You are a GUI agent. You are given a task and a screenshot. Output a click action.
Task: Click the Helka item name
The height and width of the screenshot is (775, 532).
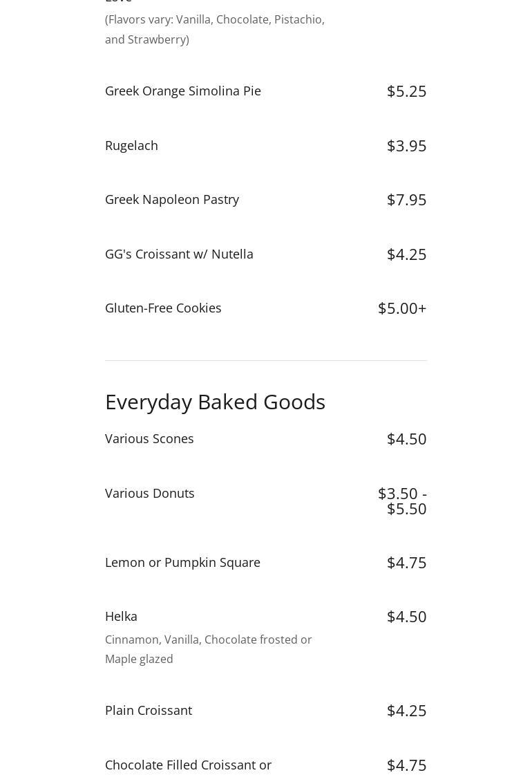point(121,617)
